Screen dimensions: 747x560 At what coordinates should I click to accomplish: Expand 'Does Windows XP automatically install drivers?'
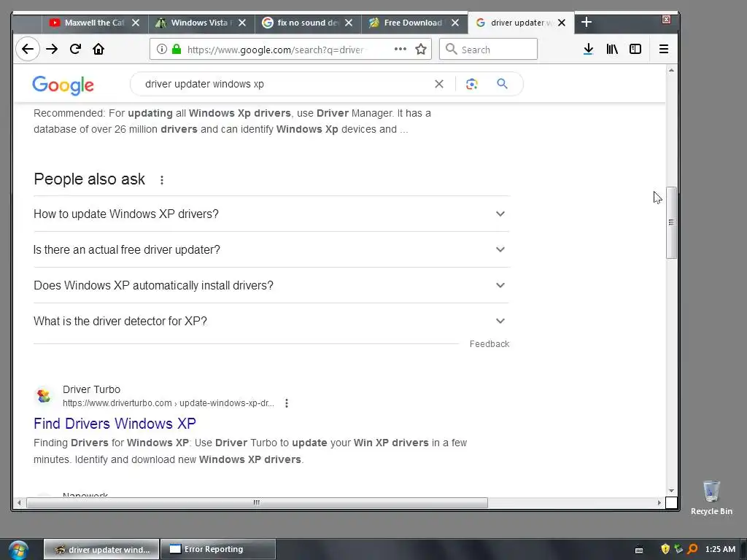point(271,285)
